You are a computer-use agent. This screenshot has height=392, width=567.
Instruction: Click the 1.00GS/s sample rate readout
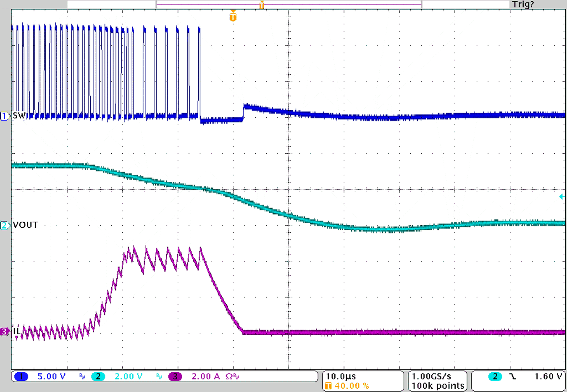(431, 376)
